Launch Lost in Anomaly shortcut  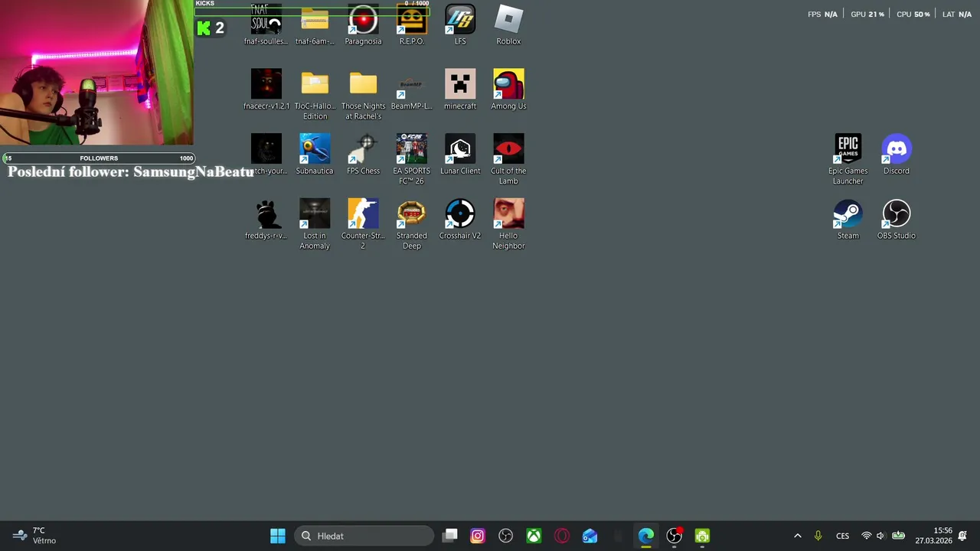click(x=315, y=224)
